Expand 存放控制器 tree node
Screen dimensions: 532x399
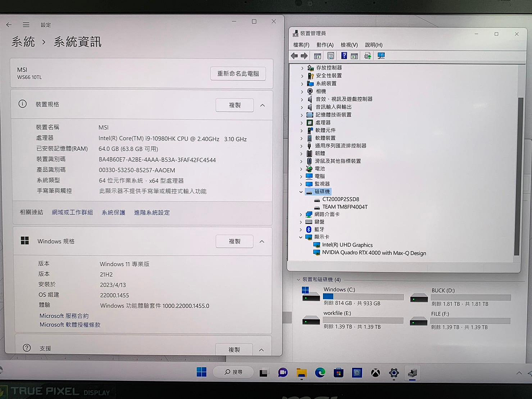(x=302, y=68)
